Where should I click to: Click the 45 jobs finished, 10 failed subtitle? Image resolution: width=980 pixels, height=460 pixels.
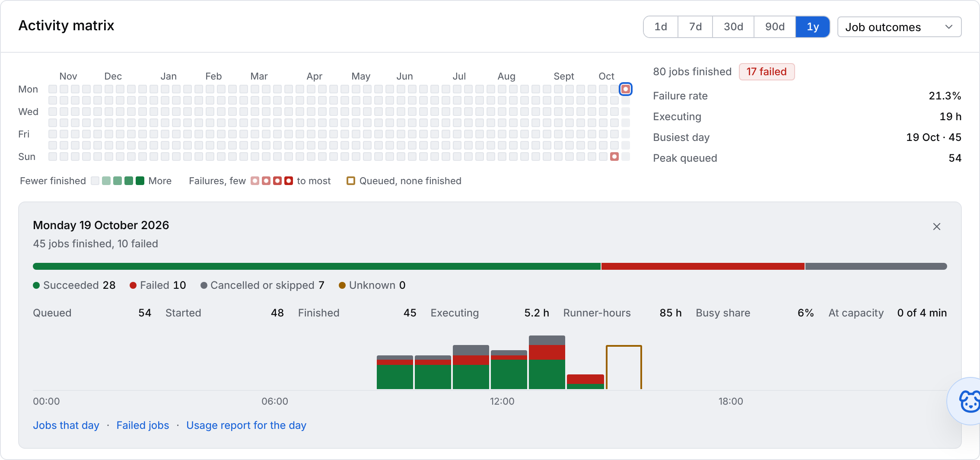tap(95, 244)
